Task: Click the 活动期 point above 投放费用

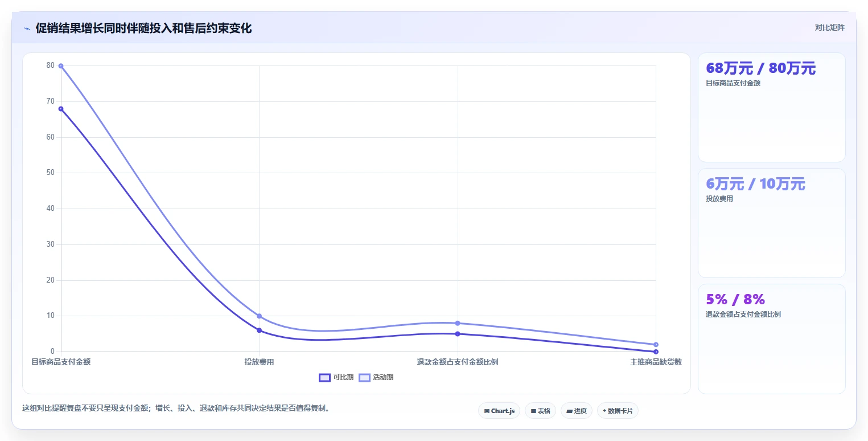Action: (259, 316)
